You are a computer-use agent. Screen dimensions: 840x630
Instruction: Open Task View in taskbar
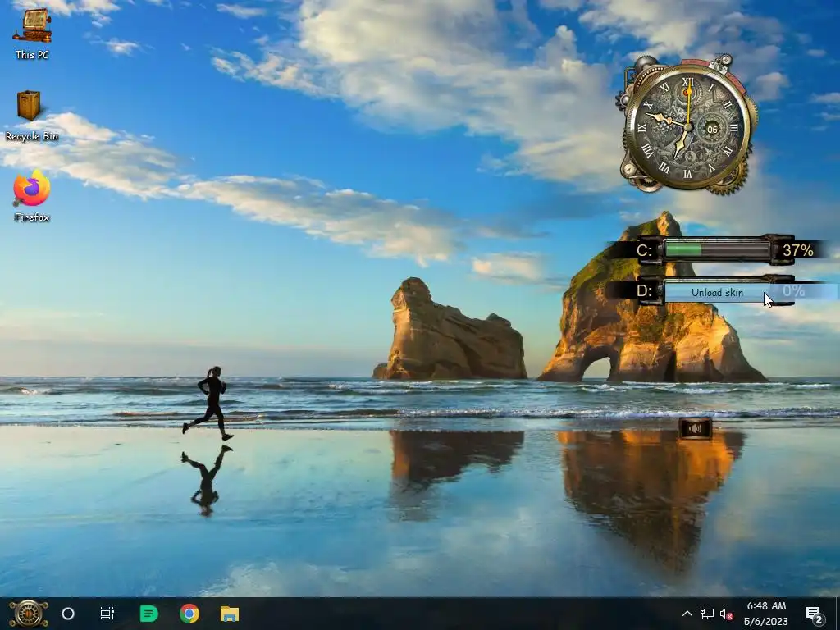107,614
